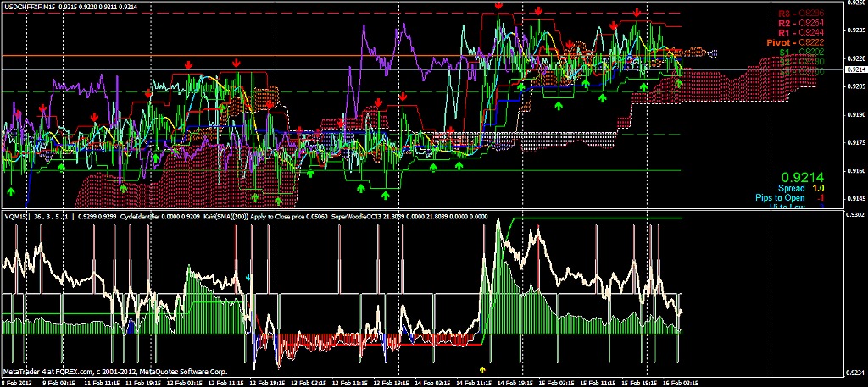868x387 pixels.
Task: Click the R2 - 0.9264 resistance label
Action: point(802,23)
